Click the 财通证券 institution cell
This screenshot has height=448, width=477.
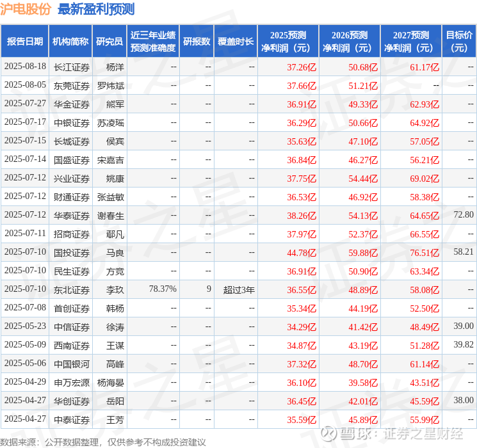click(x=72, y=197)
